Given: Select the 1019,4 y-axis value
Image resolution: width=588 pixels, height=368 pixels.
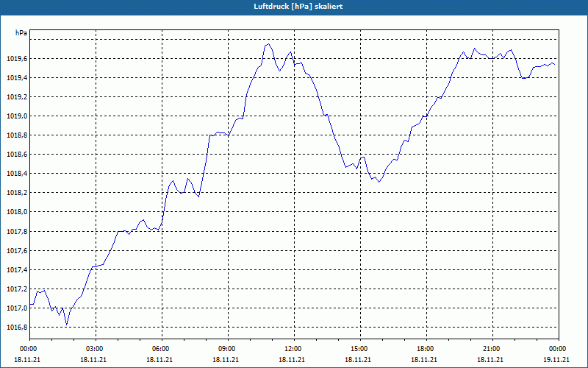Looking at the screenshot, I should click(x=17, y=78).
